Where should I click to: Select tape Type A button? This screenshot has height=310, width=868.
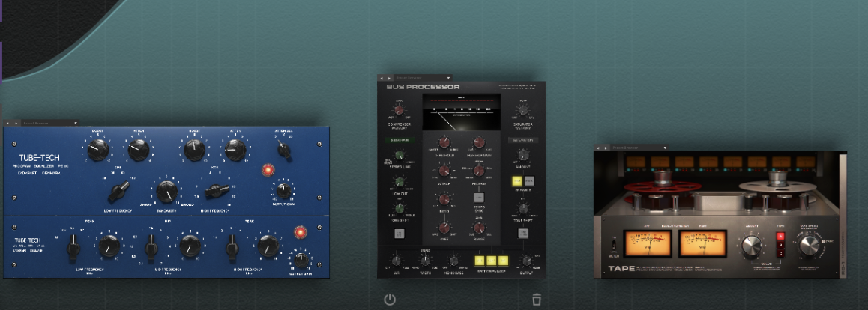tap(781, 237)
